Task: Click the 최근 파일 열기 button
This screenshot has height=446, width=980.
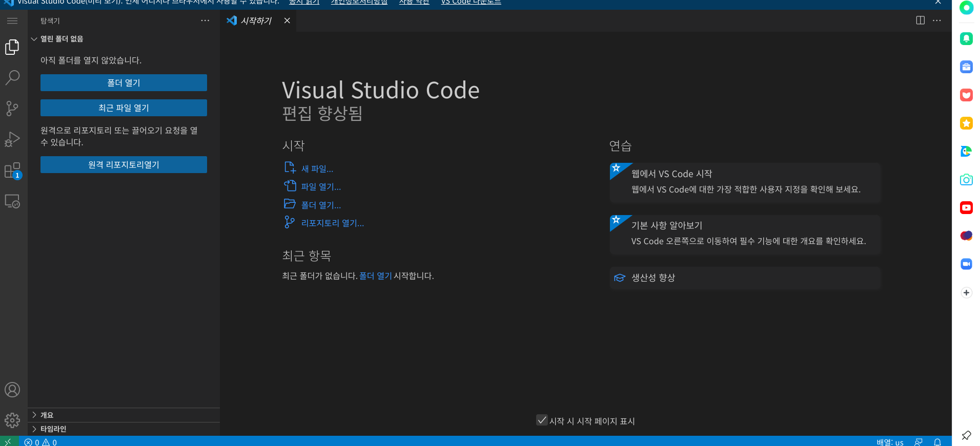Action: point(124,108)
